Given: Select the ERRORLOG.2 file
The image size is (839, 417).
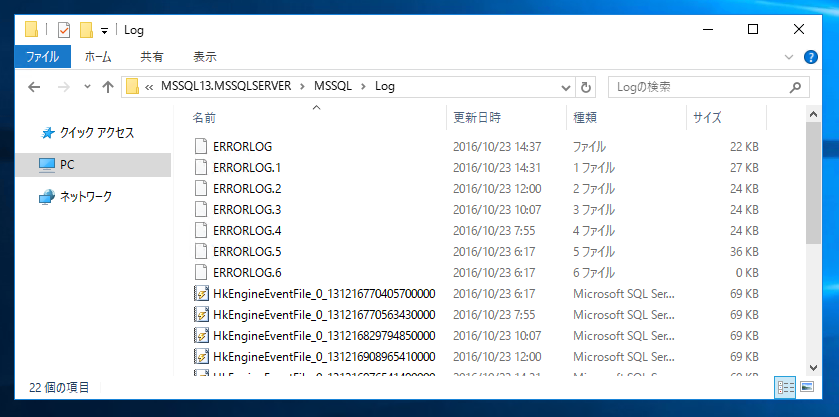Looking at the screenshot, I should click(247, 188).
